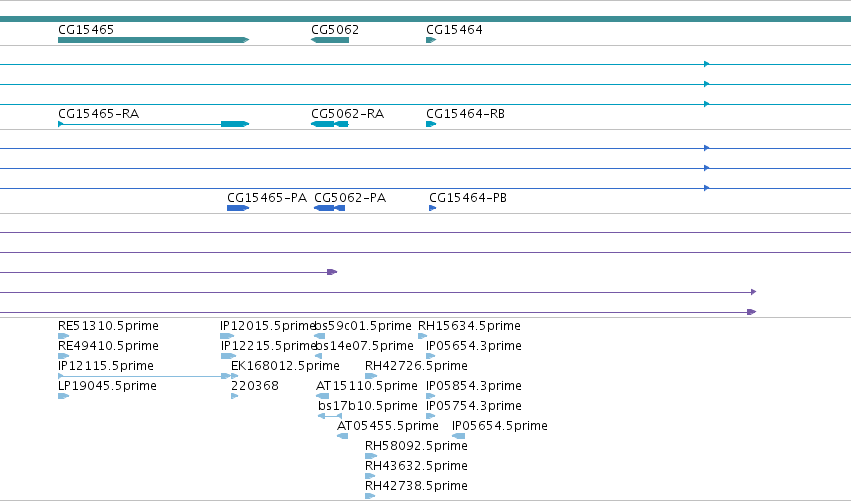Click the IP05654.5prime EST label
The height and width of the screenshot is (501, 851).
tap(499, 426)
